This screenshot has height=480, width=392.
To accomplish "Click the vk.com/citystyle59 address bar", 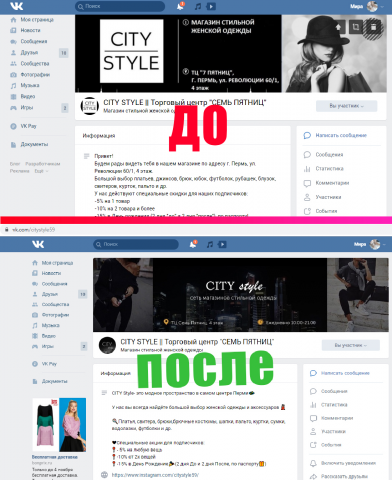I will 33,230.
